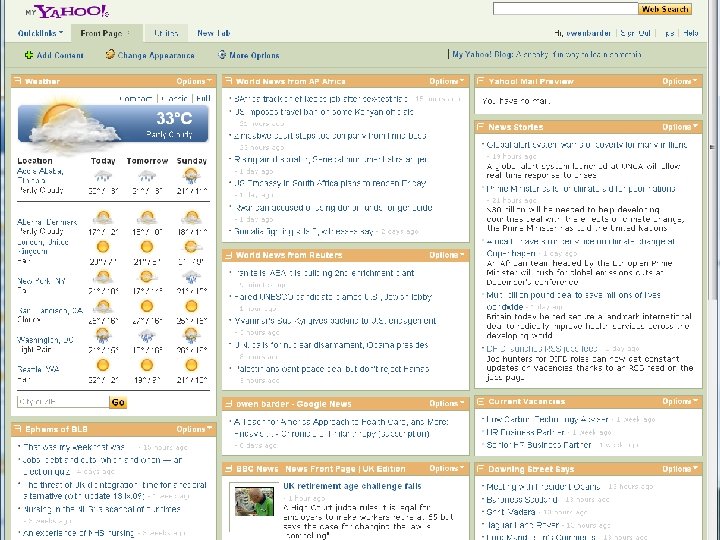The height and width of the screenshot is (540, 720).
Task: Click the green Add Content plus icon
Action: click(29, 55)
